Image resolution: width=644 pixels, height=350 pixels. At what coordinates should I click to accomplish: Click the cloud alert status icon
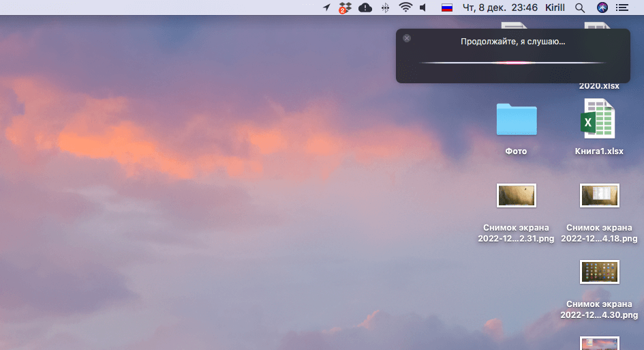tap(365, 8)
